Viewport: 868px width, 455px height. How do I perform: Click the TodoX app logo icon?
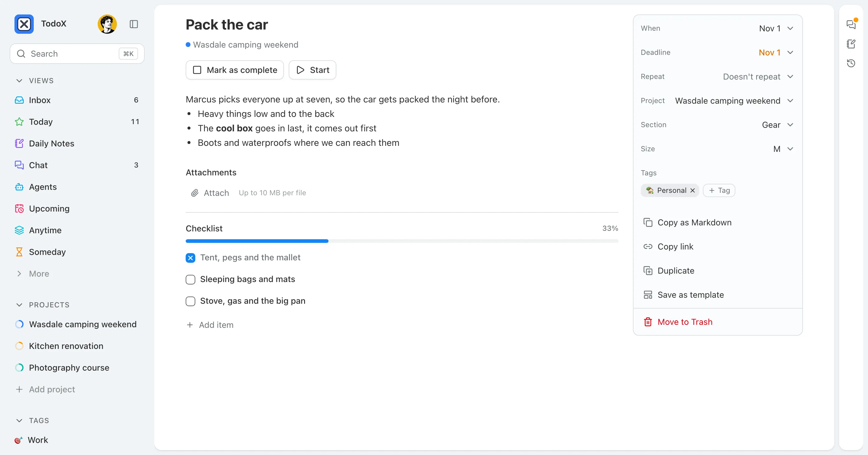click(x=24, y=24)
